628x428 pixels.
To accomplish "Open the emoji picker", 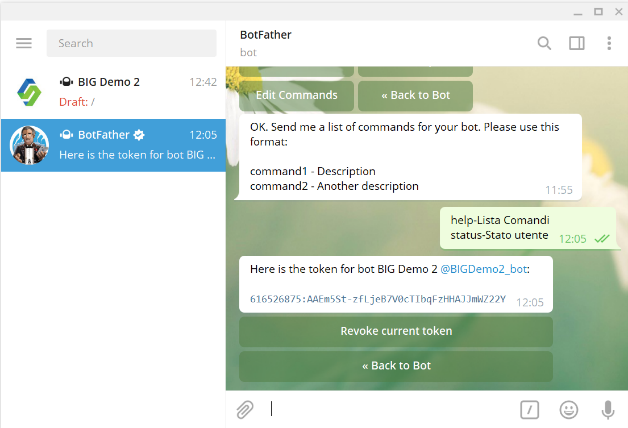I will pos(568,410).
